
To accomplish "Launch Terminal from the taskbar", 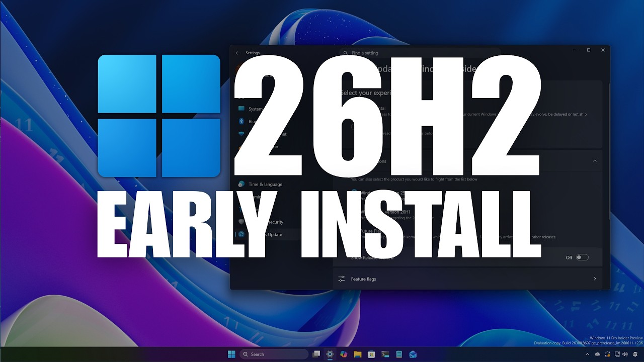I will click(385, 354).
